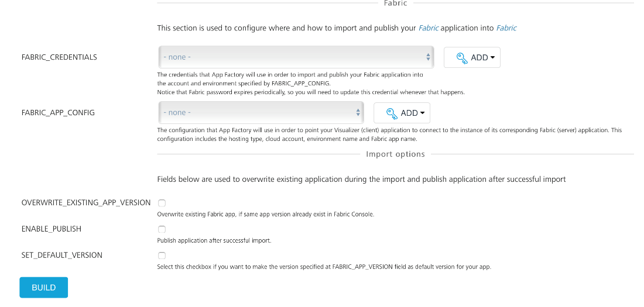644x307 pixels.
Task: Click the key icon beside FABRIC_CREDENTIALS
Action: [462, 58]
